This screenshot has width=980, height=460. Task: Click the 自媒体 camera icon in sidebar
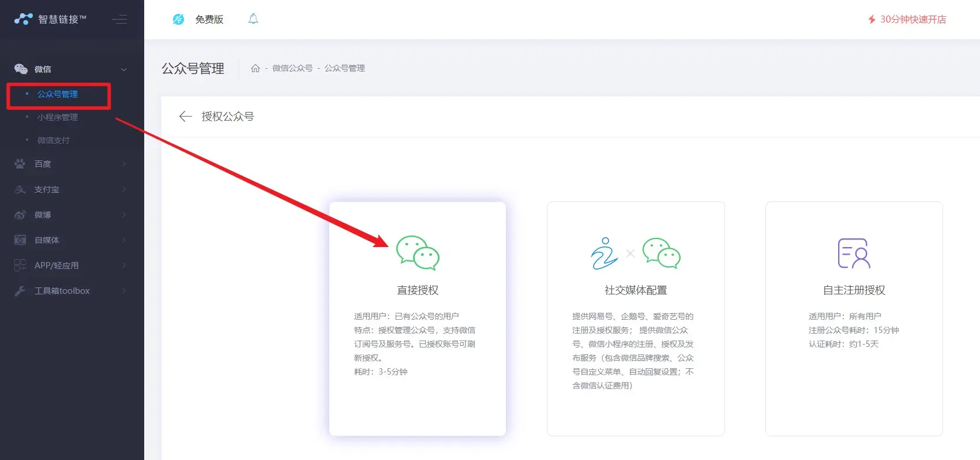(x=20, y=240)
